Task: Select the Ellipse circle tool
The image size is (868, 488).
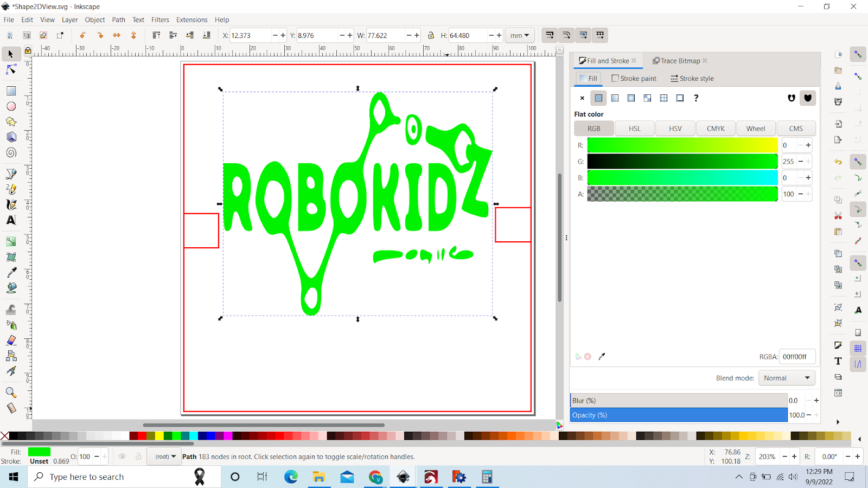Action: pyautogui.click(x=11, y=106)
